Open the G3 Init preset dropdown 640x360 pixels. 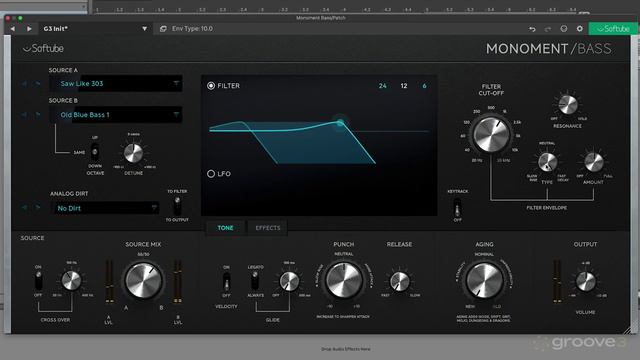pos(144,29)
